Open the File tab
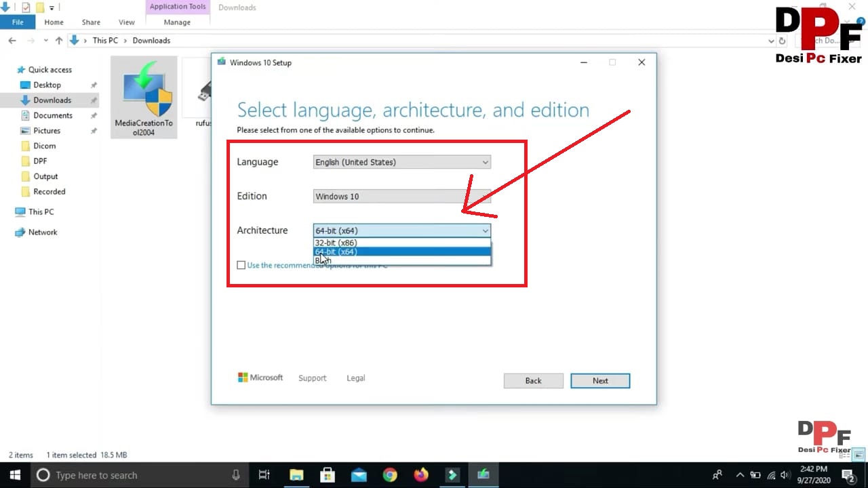868x488 pixels. tap(18, 22)
